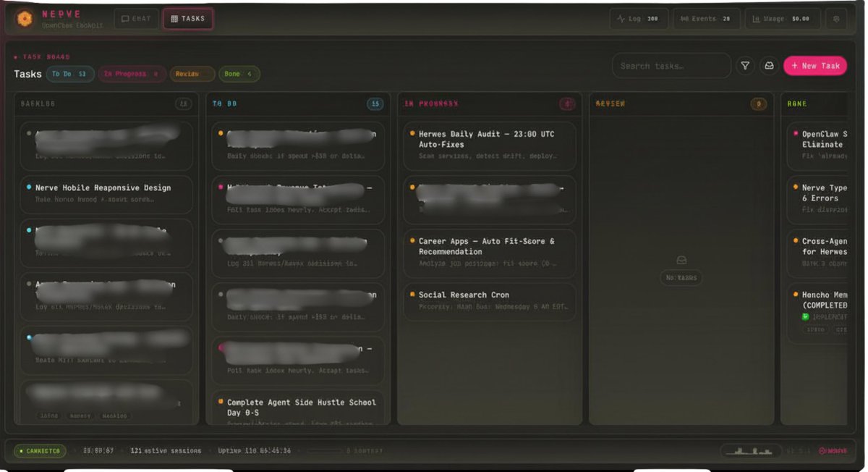Open Career Apps Auto Fit-Score card
Image resolution: width=868 pixels, height=472 pixels.
tap(490, 253)
